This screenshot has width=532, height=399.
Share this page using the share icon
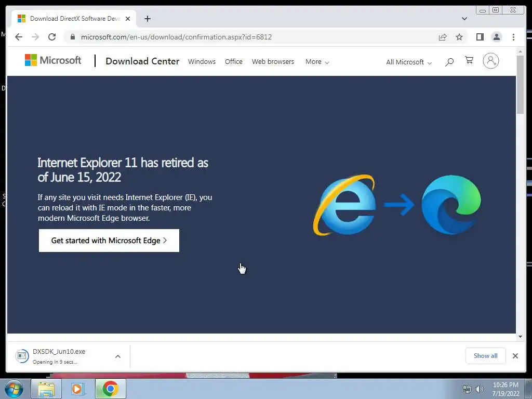tap(443, 37)
